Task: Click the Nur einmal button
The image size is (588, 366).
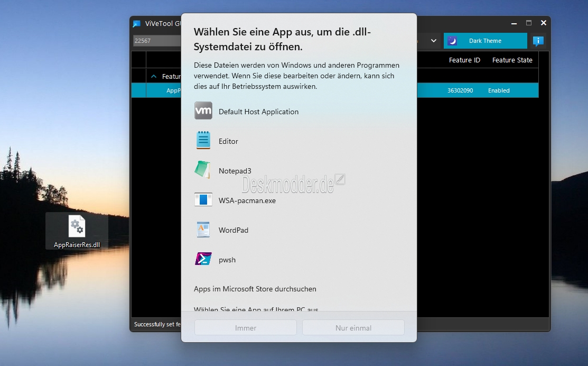Action: click(353, 327)
